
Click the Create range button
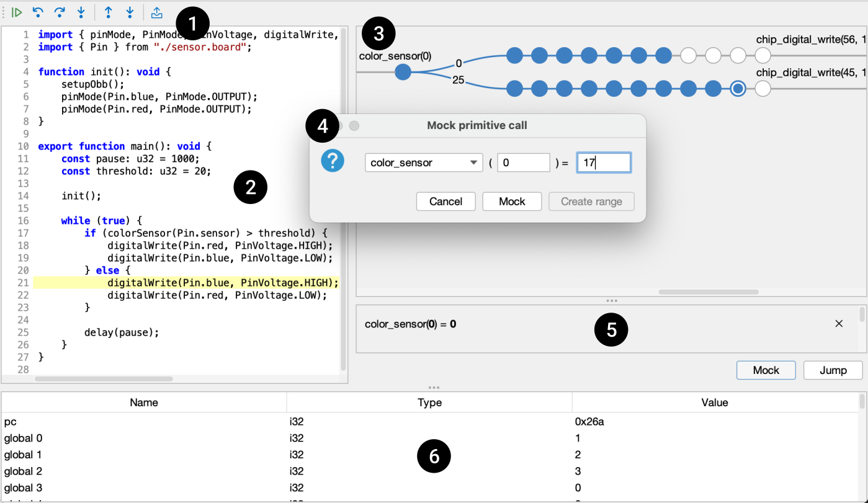point(591,202)
